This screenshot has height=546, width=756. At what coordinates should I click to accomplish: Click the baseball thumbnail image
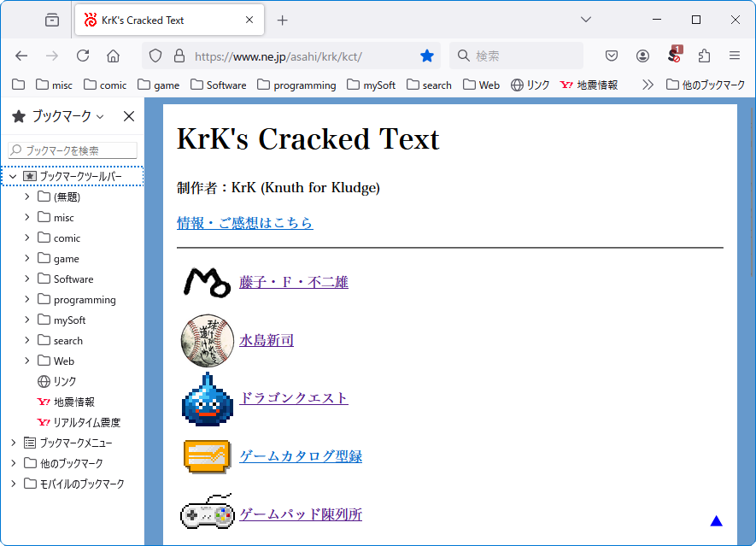point(208,341)
